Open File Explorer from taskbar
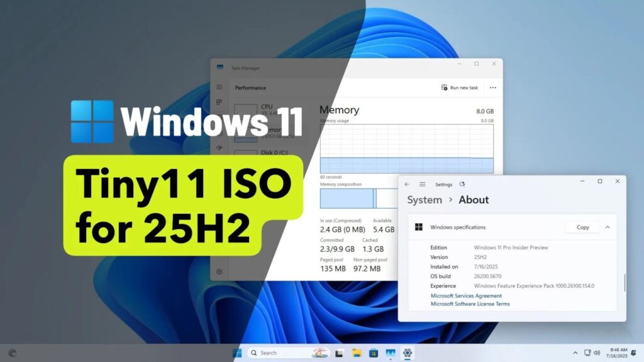Image resolution: width=644 pixels, height=362 pixels. (x=357, y=353)
